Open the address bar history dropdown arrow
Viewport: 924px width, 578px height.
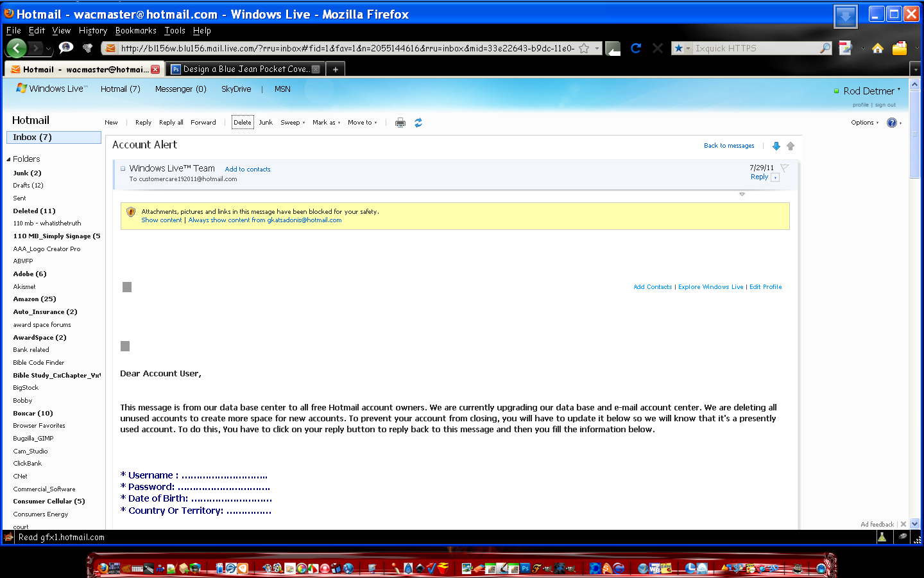(x=597, y=48)
